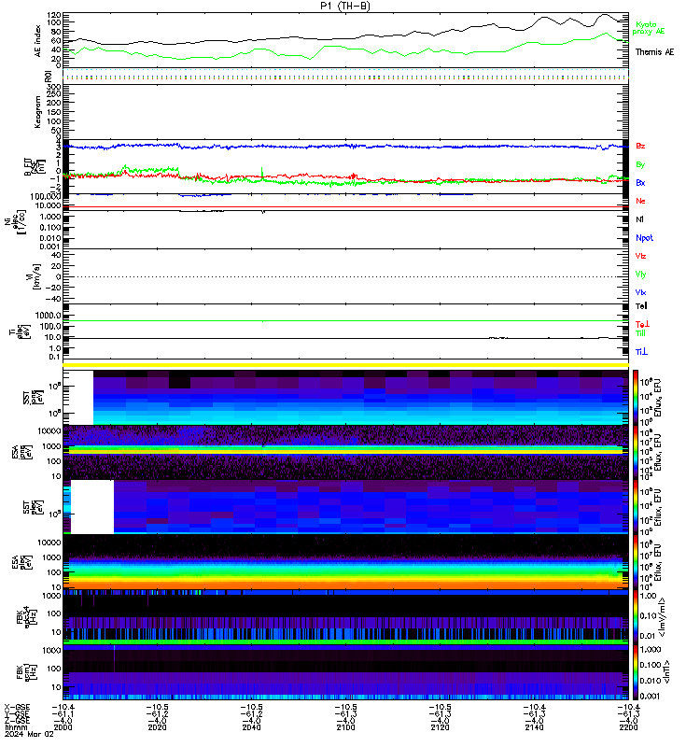This screenshot has height=747, width=700.
Task: Click the 2040 time tick label
Action: pyautogui.click(x=251, y=727)
